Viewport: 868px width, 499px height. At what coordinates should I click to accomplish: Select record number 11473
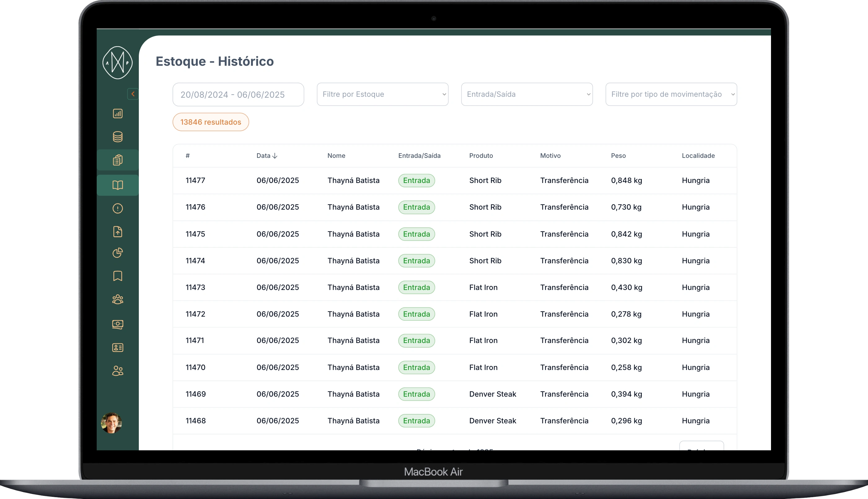pyautogui.click(x=195, y=287)
